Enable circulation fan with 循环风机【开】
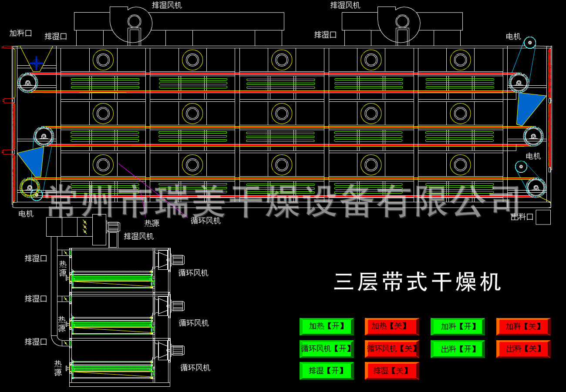 pos(326,349)
